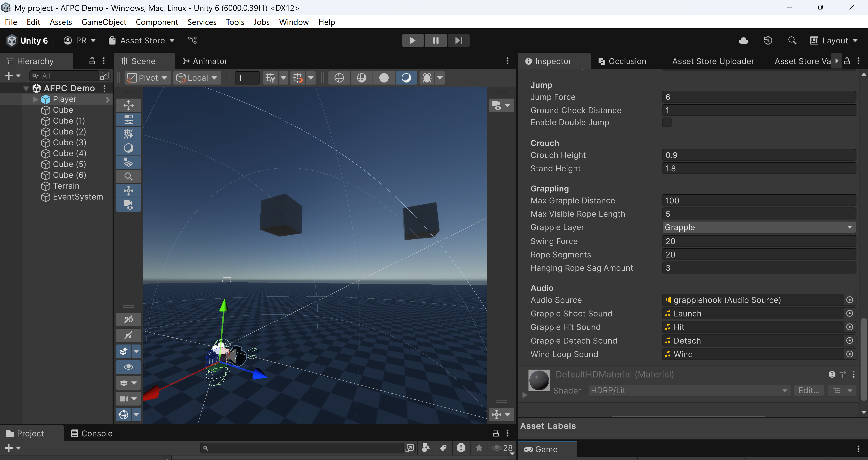Open the Undo History icon
Viewport: 868px width, 460px height.
(768, 40)
